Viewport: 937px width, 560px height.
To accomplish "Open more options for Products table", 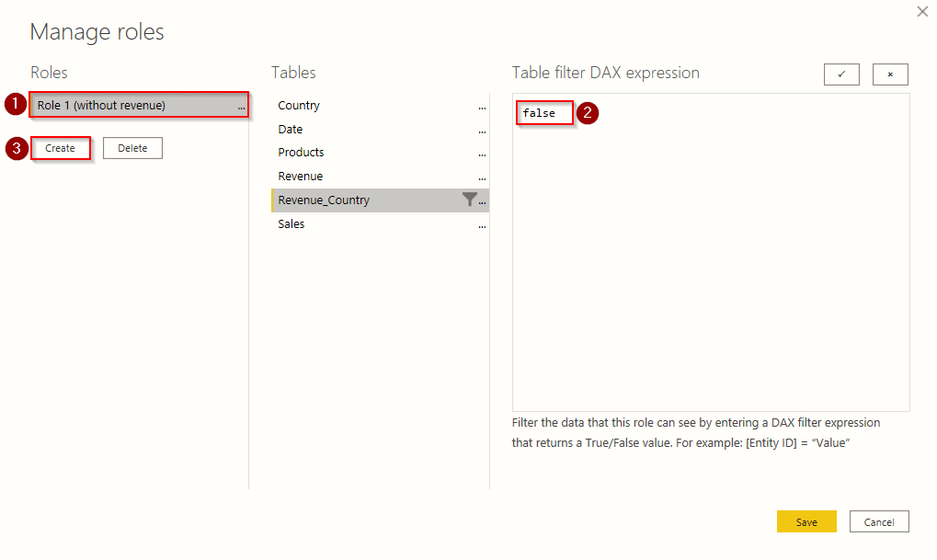I will pos(482,154).
